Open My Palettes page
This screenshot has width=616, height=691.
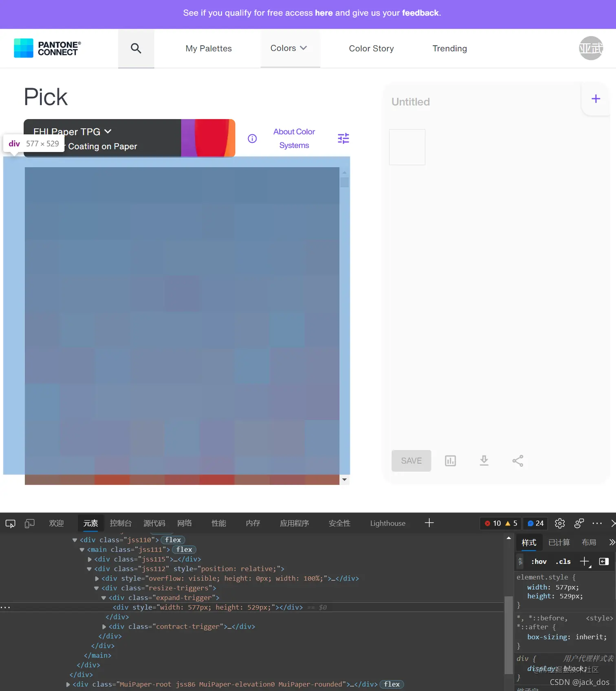[209, 49]
